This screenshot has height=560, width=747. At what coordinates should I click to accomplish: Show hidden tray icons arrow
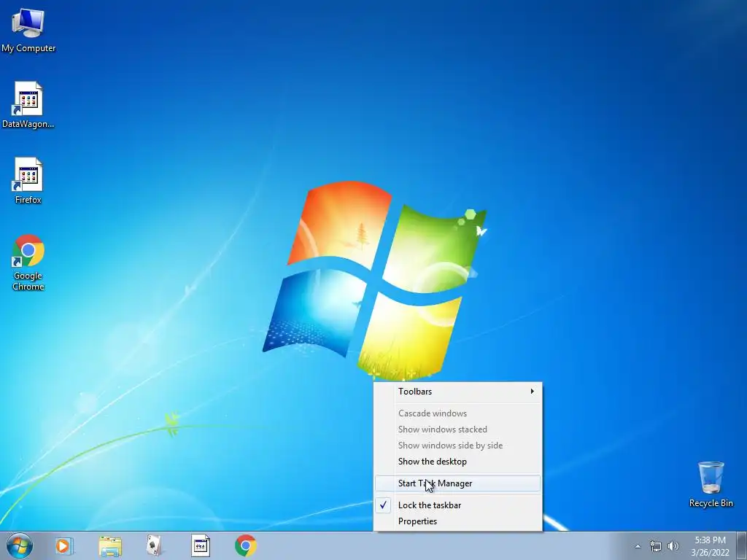[638, 546]
